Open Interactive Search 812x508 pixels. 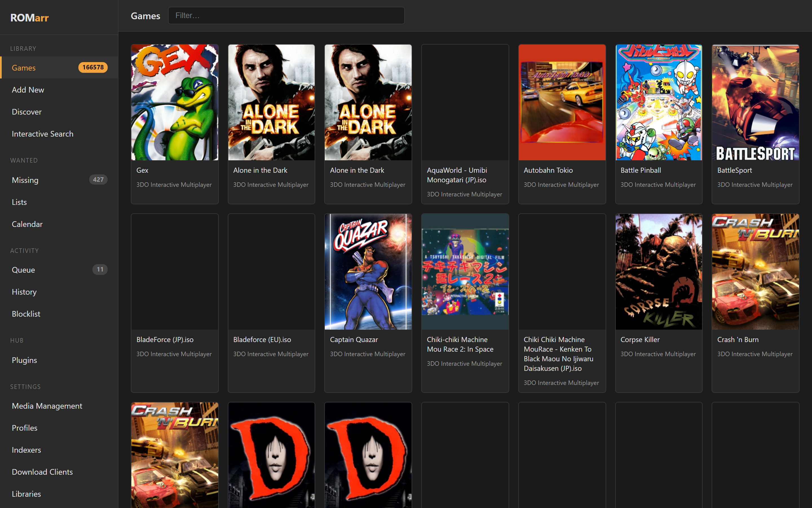click(59, 134)
